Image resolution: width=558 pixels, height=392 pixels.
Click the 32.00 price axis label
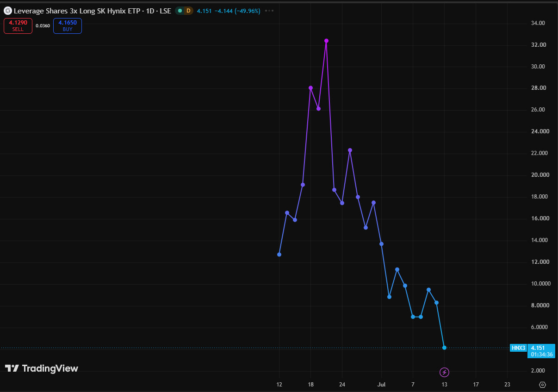[x=538, y=45]
